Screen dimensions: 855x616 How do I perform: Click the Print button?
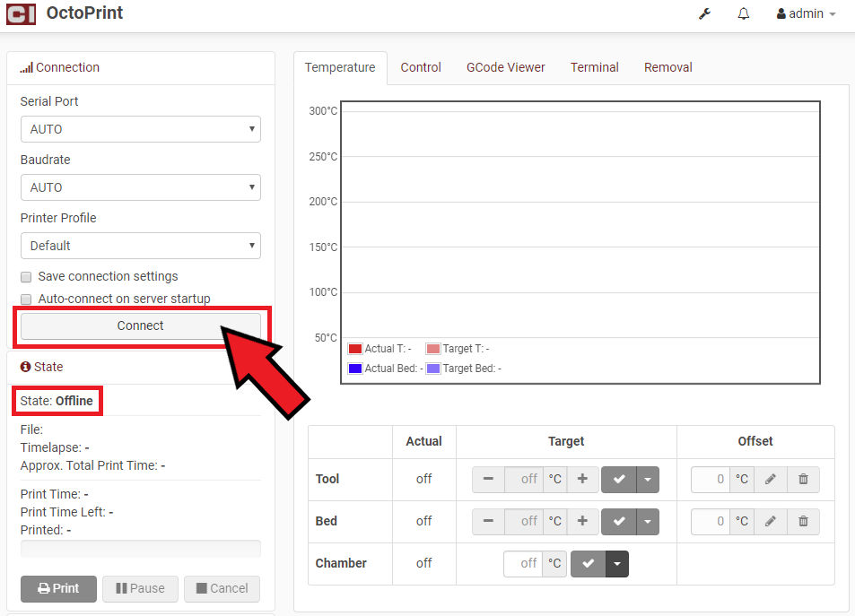click(x=58, y=589)
